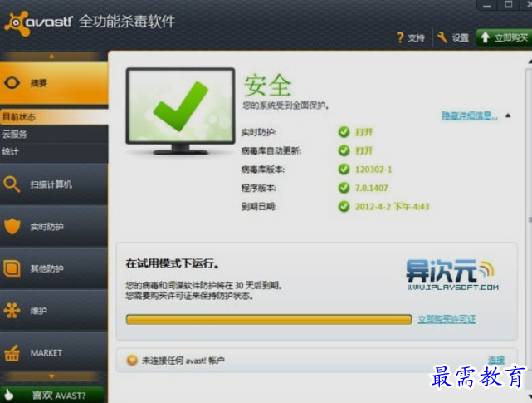The height and width of the screenshot is (403, 532).
Task: Open MARKET basket icon
Action: tap(12, 352)
